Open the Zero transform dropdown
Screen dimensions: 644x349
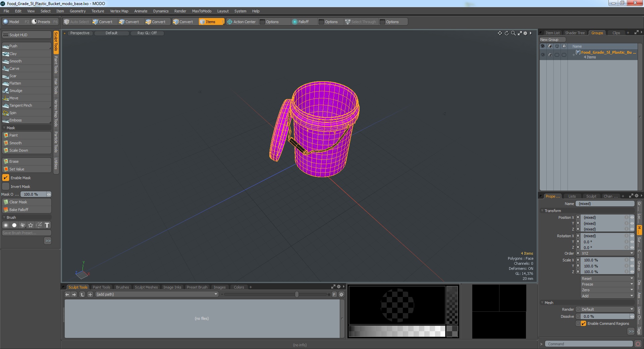pyautogui.click(x=607, y=290)
